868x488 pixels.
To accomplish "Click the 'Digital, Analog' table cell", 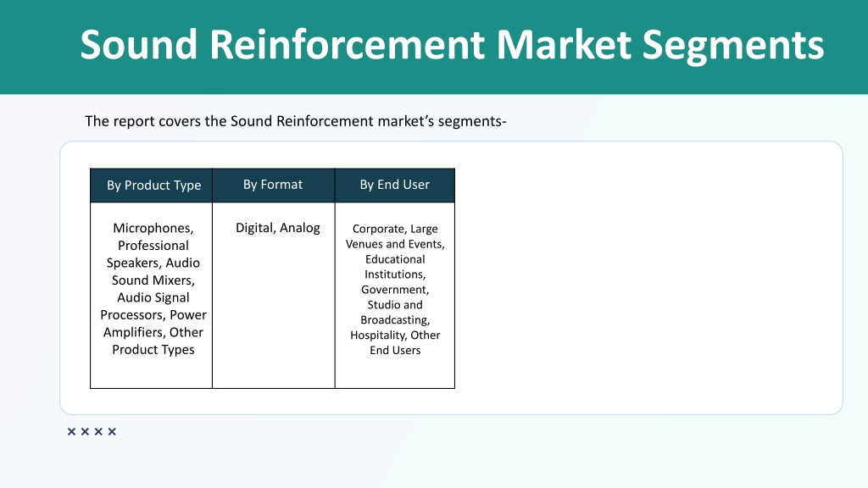I will click(x=274, y=296).
